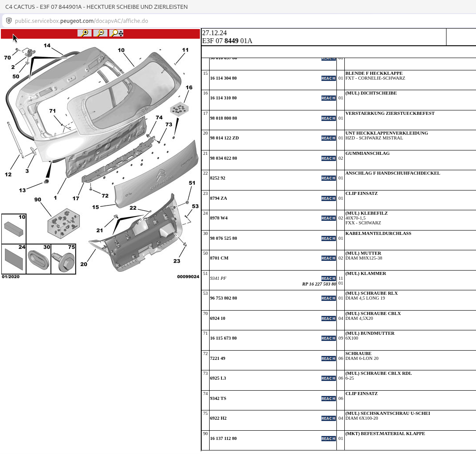Click diagram callout number 71
Viewport: 476px width, 454px height.
(x=52, y=111)
